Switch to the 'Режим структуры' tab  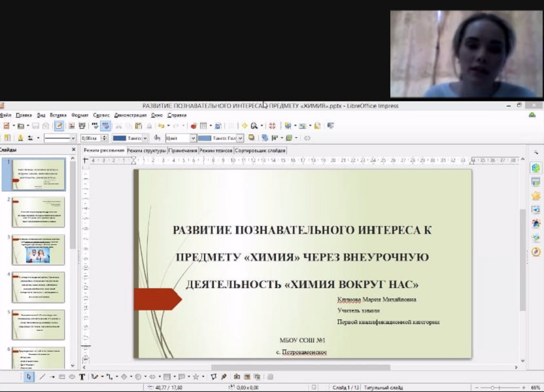(x=146, y=150)
